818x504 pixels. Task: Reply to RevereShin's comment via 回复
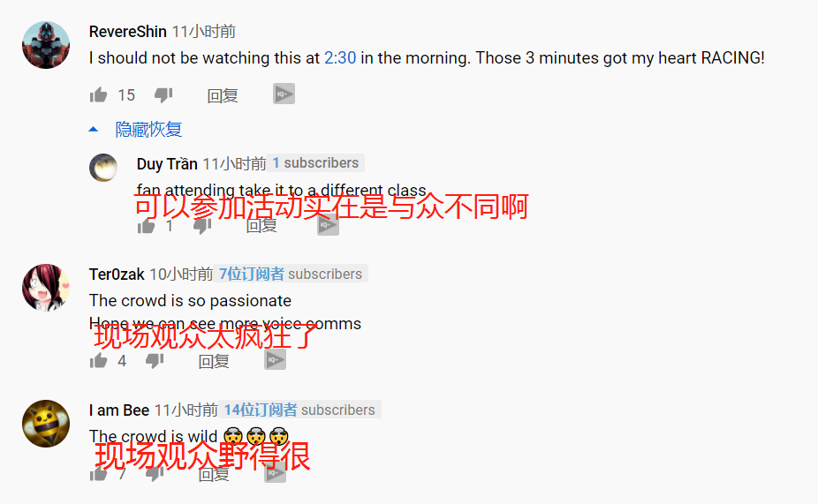(223, 95)
